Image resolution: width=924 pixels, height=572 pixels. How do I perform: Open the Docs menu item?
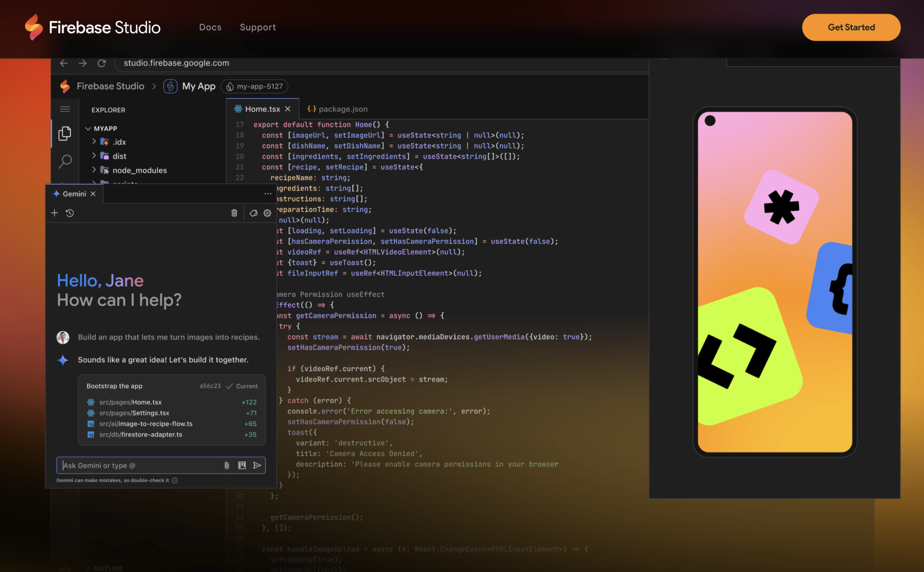(x=210, y=27)
